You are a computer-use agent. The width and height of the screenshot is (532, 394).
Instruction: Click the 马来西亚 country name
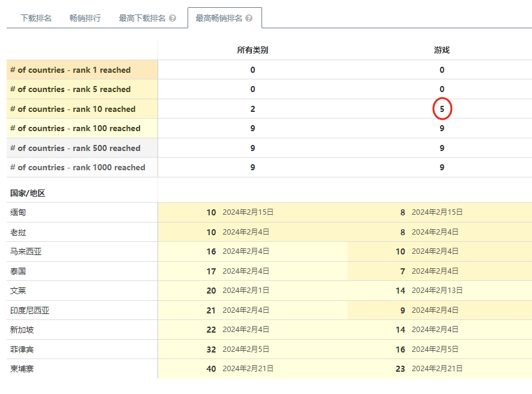click(26, 251)
